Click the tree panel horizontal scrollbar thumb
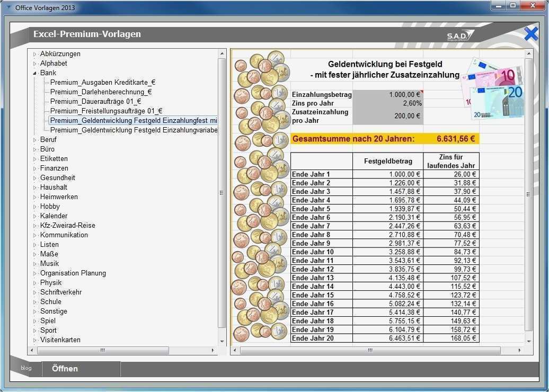The width and height of the screenshot is (549, 392). tap(103, 350)
